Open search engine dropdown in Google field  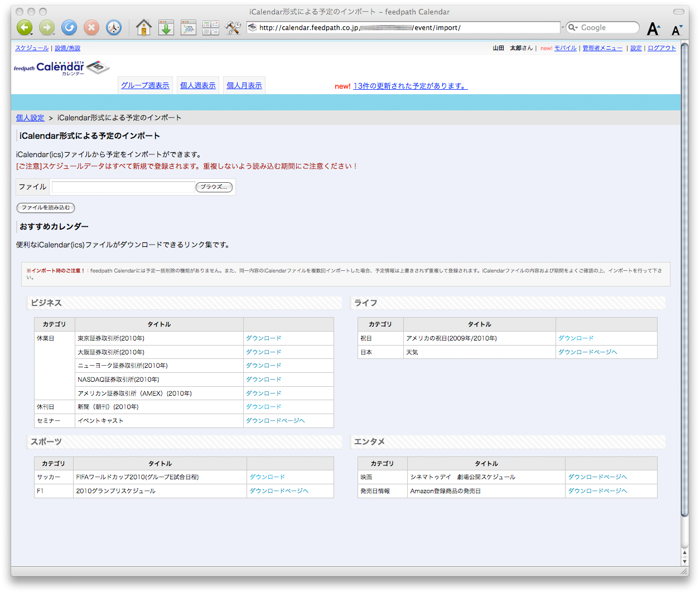pos(573,27)
